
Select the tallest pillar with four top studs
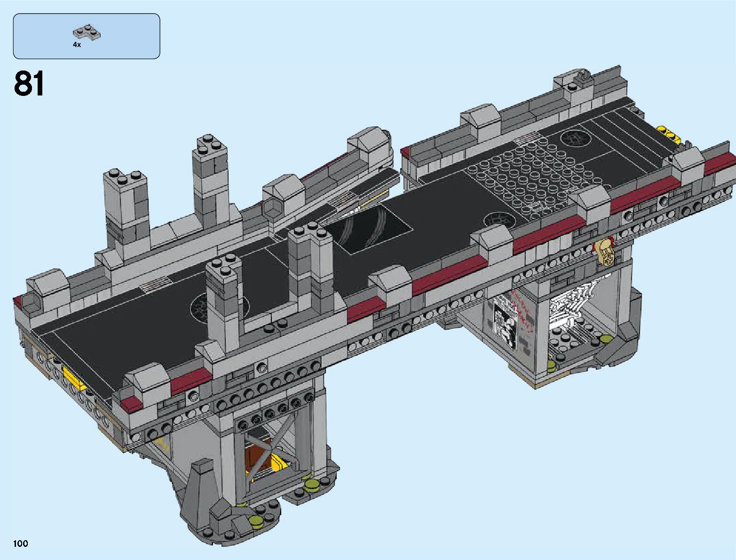[x=210, y=179]
